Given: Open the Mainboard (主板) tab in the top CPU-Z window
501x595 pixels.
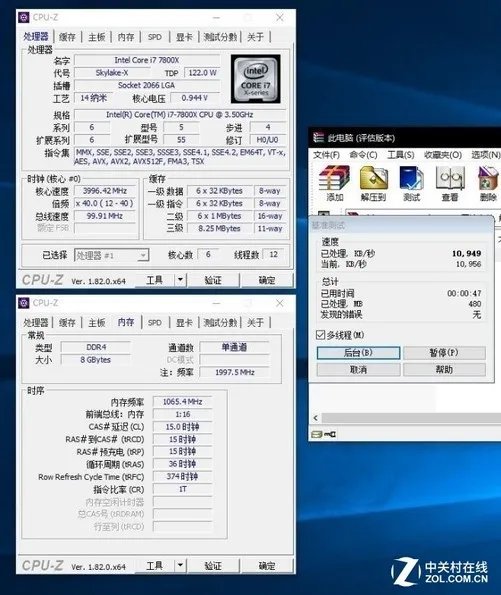Looking at the screenshot, I should [x=97, y=37].
